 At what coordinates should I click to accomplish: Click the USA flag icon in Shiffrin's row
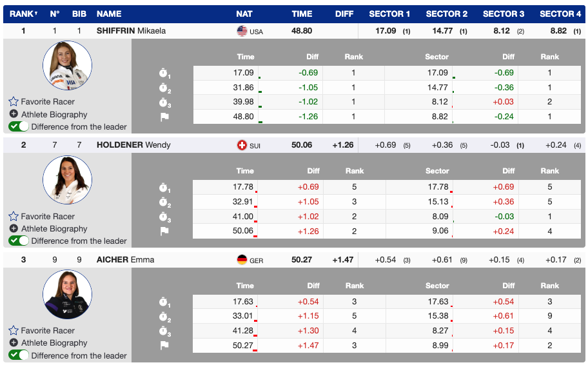coord(242,31)
